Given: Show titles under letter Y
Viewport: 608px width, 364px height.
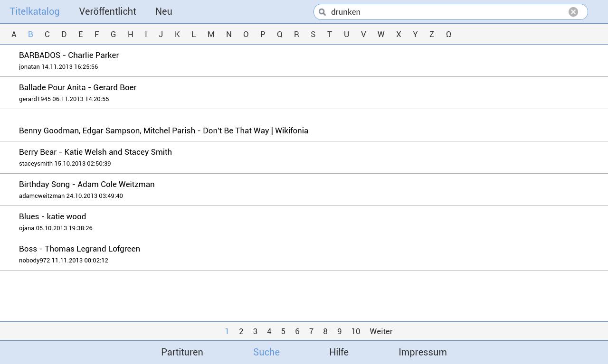Looking at the screenshot, I should [415, 34].
